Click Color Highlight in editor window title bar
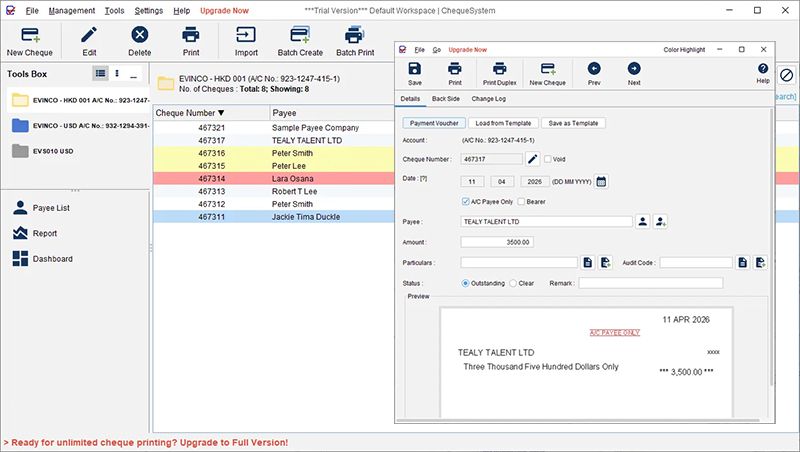Viewport: 800px width, 452px height. coord(684,49)
